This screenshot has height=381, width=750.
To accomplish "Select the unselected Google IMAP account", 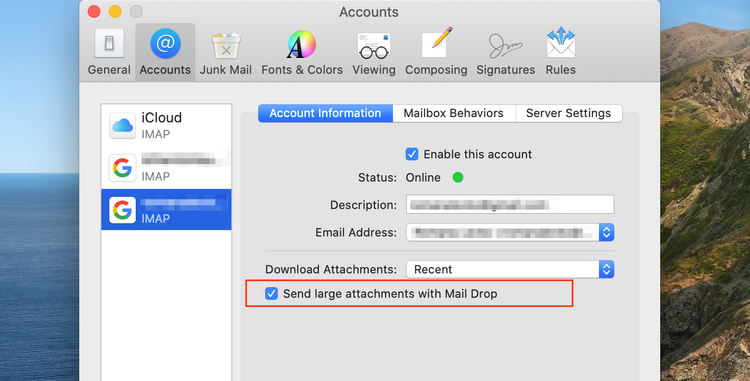I will click(166, 167).
